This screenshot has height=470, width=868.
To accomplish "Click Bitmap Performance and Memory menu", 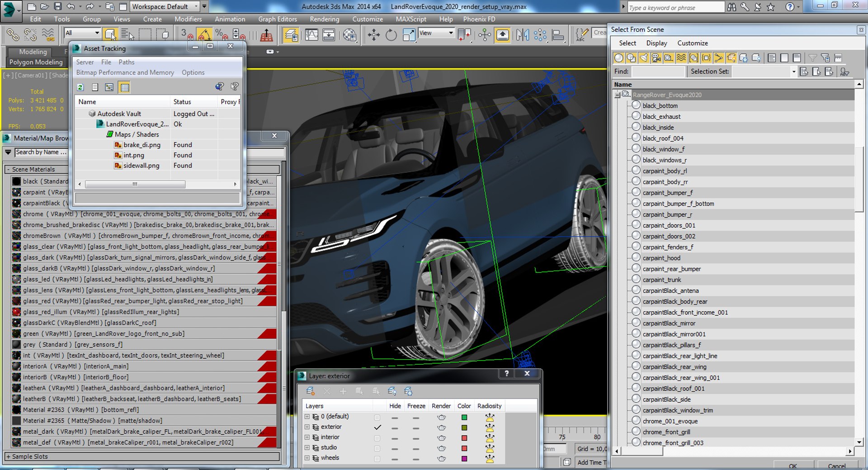I will [x=125, y=72].
